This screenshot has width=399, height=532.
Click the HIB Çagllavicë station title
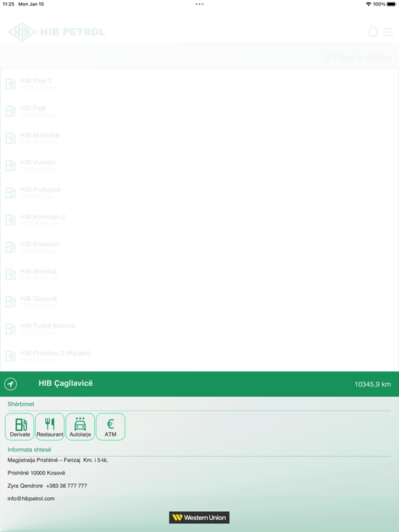coord(66,383)
